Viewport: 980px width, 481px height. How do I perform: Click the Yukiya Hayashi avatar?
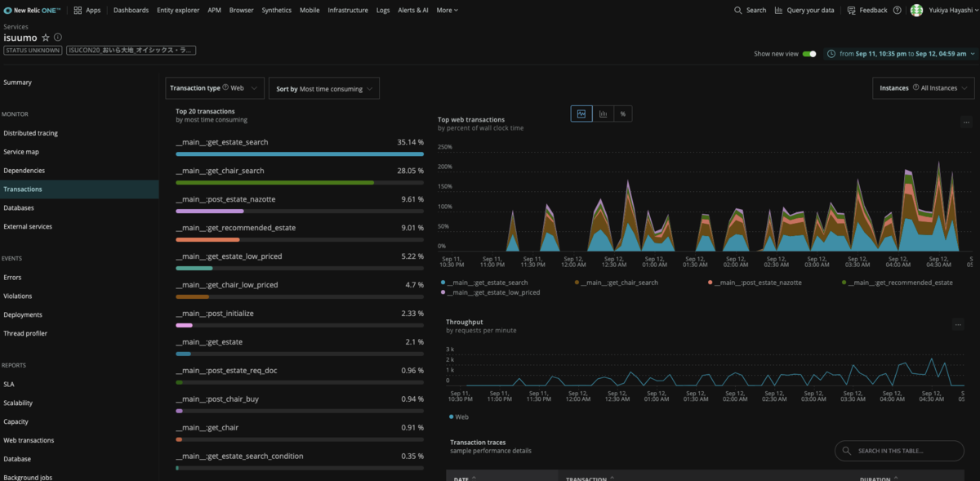pyautogui.click(x=916, y=10)
